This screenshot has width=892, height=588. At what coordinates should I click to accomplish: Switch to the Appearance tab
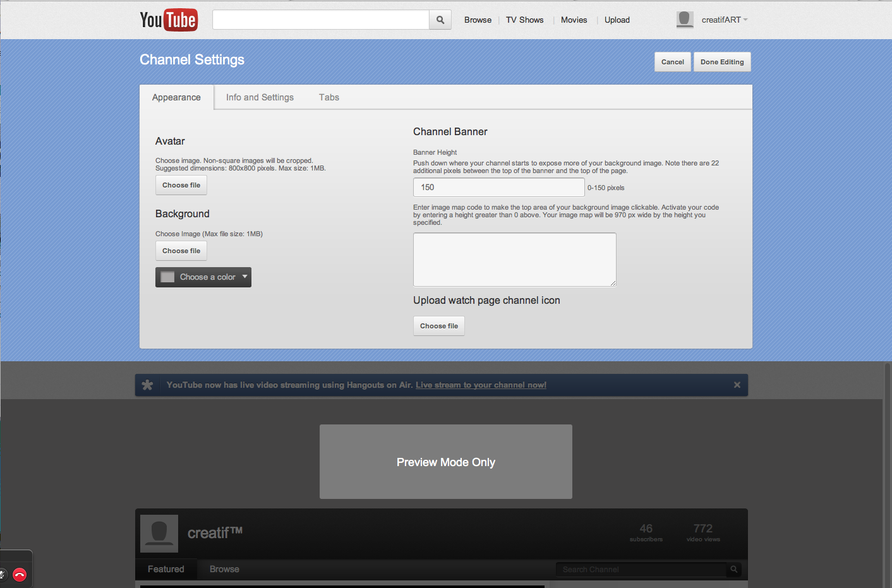176,97
